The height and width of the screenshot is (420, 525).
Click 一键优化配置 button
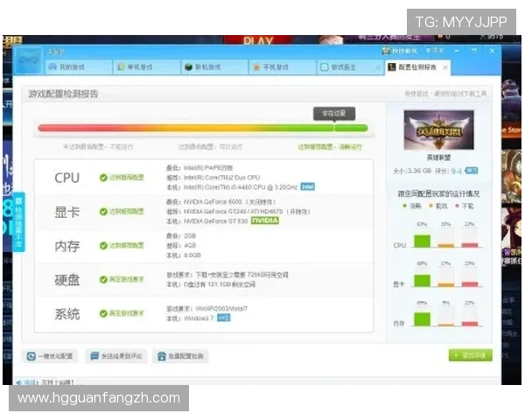tap(50, 356)
